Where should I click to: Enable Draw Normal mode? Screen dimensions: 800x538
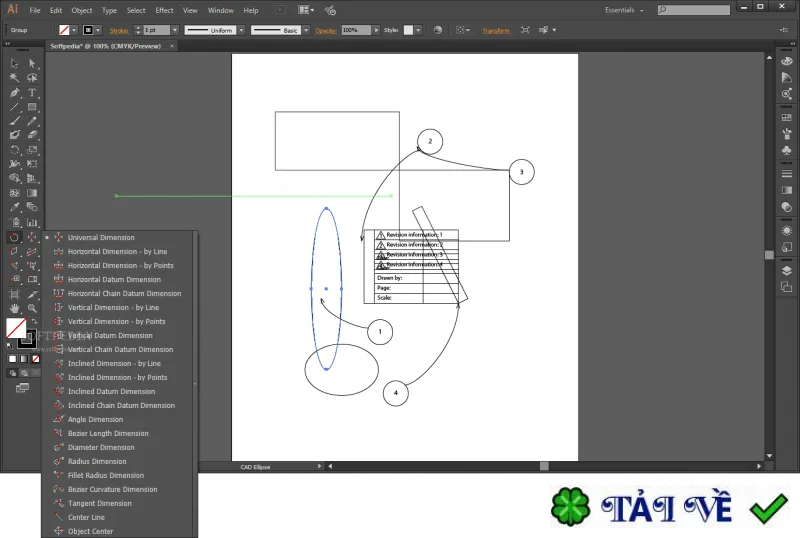pyautogui.click(x=13, y=373)
